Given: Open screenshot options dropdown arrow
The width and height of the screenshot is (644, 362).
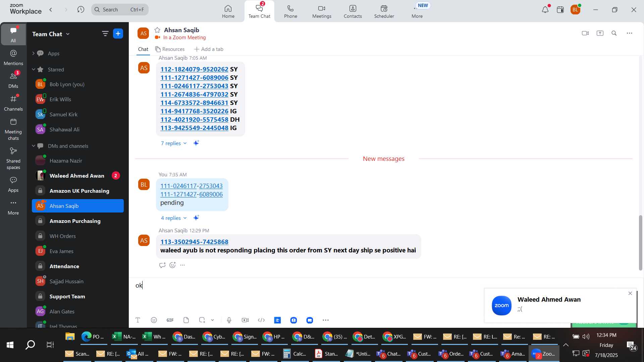Looking at the screenshot, I should click(212, 320).
